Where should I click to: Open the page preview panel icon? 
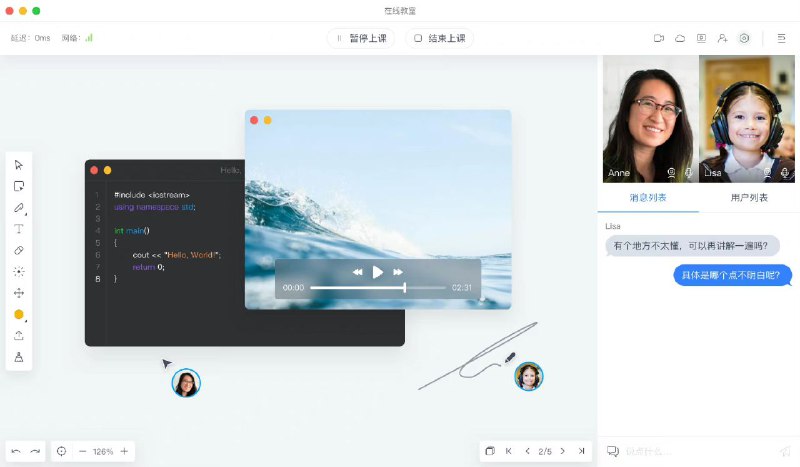pyautogui.click(x=490, y=451)
